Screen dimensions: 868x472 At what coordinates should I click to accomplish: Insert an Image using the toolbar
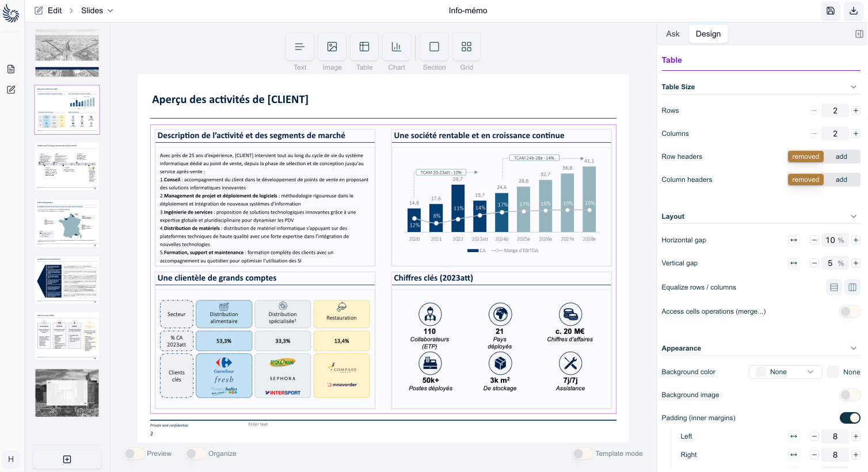332,47
